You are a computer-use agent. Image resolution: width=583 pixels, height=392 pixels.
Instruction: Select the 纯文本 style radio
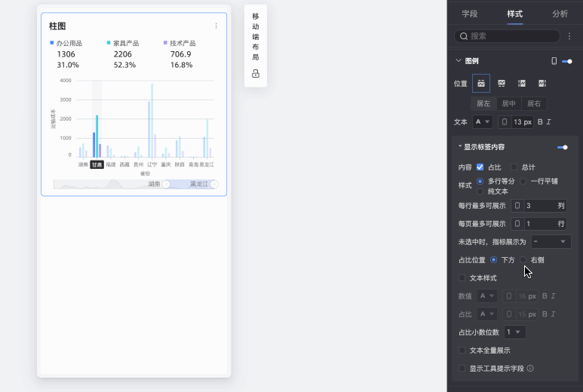coord(480,191)
